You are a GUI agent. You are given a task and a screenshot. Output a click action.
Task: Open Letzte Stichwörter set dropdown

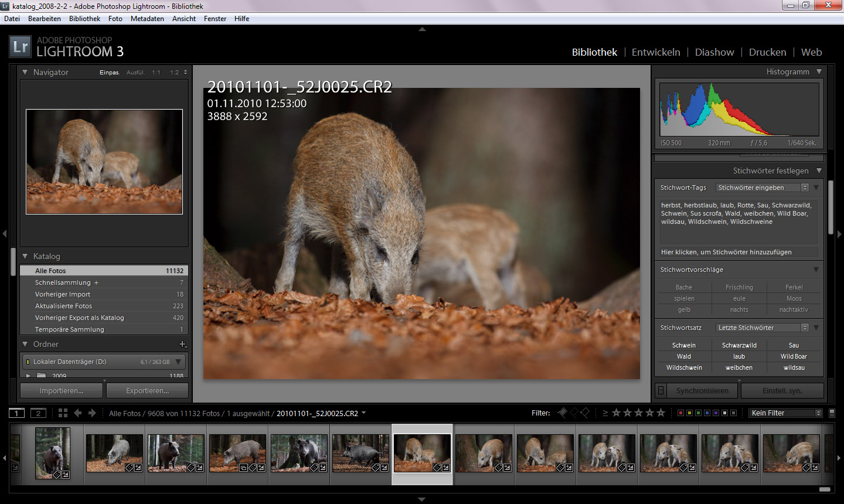click(x=763, y=328)
